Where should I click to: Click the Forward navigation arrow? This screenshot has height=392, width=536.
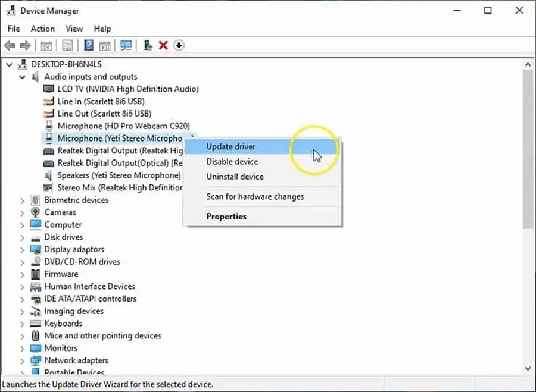point(24,45)
